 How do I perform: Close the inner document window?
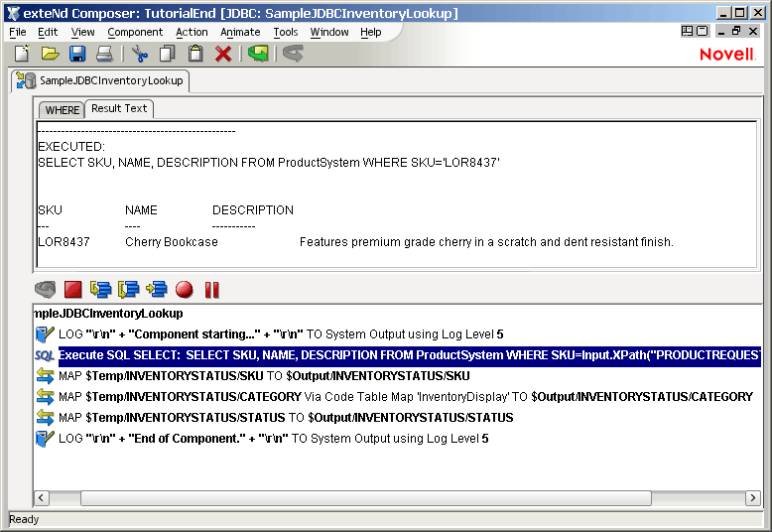point(753,31)
